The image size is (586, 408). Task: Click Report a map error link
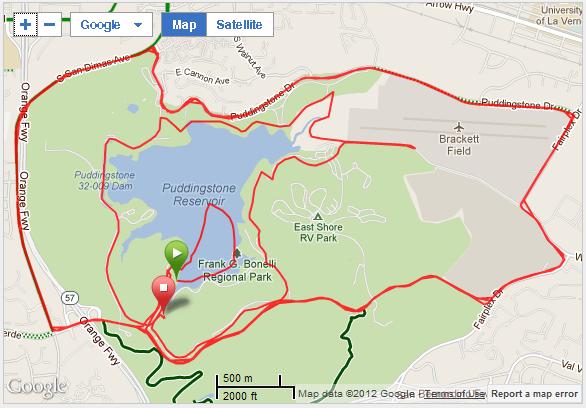(x=534, y=394)
